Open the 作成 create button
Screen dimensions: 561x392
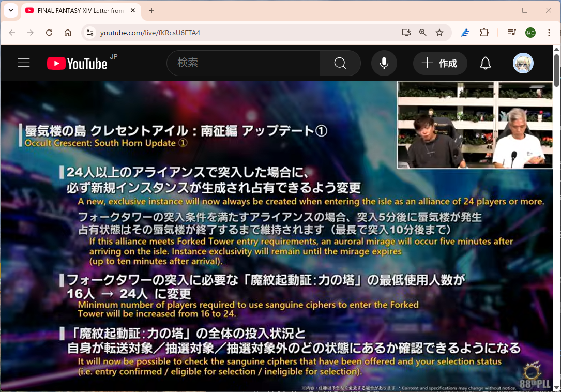click(440, 64)
